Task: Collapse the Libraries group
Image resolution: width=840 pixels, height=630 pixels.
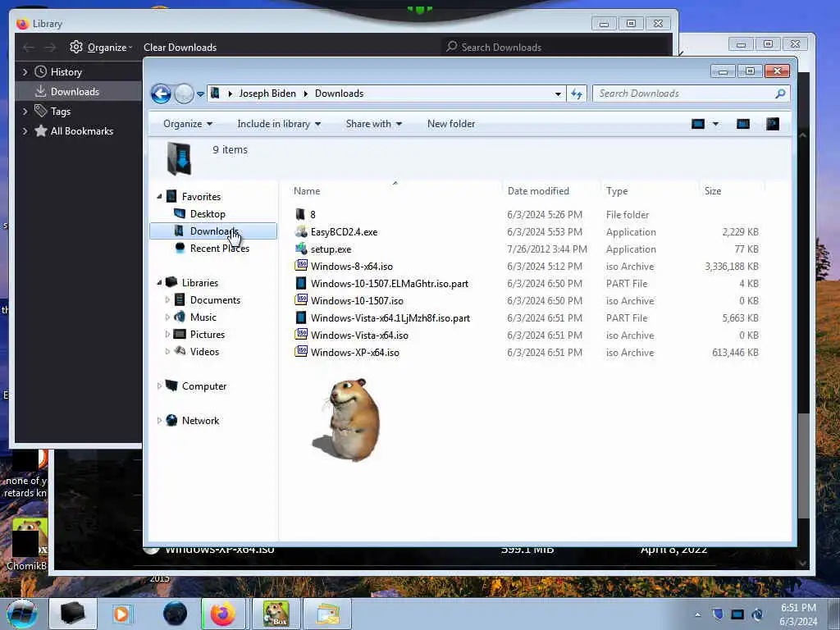Action: tap(159, 283)
